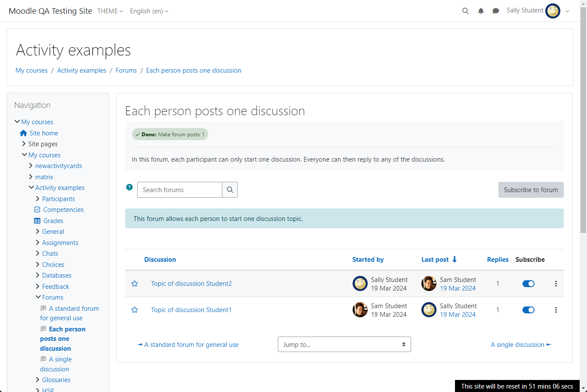Image resolution: width=587 pixels, height=392 pixels.
Task: Click Activity examples in the breadcrumb
Action: (82, 70)
